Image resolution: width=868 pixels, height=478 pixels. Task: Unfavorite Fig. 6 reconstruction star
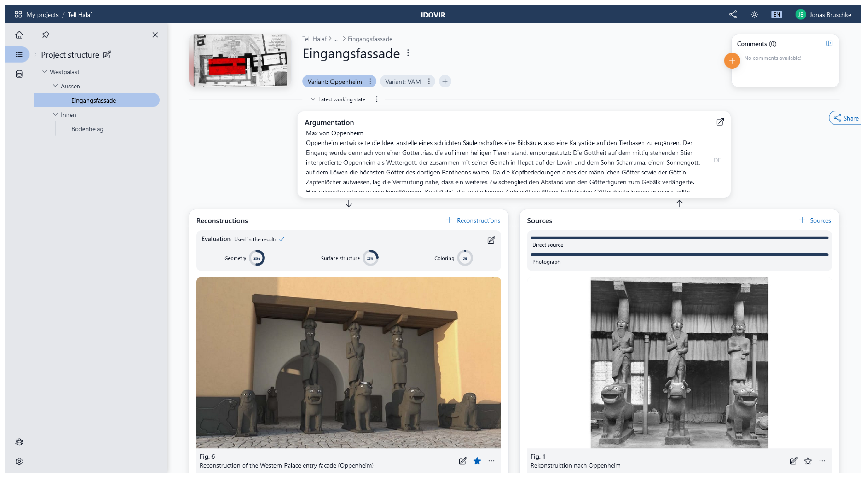tap(477, 461)
